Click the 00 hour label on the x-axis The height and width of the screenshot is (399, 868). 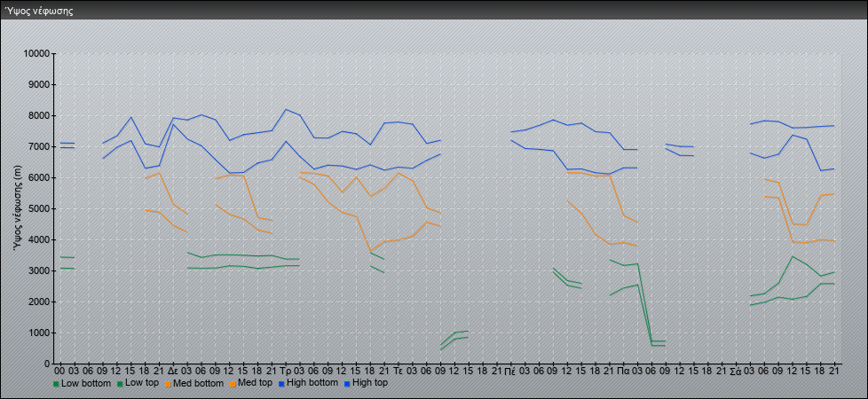point(59,372)
